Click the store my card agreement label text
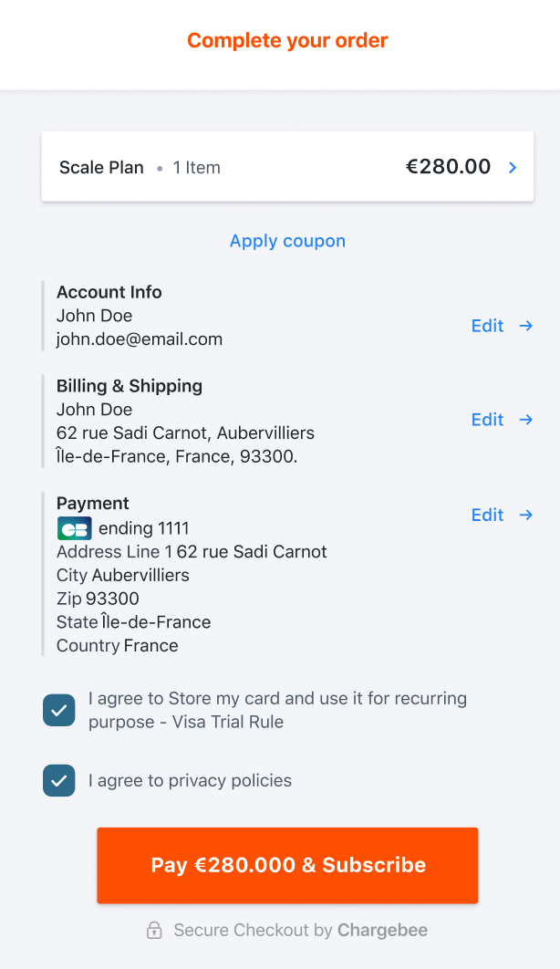Screen dimensions: 560x969 (277, 710)
